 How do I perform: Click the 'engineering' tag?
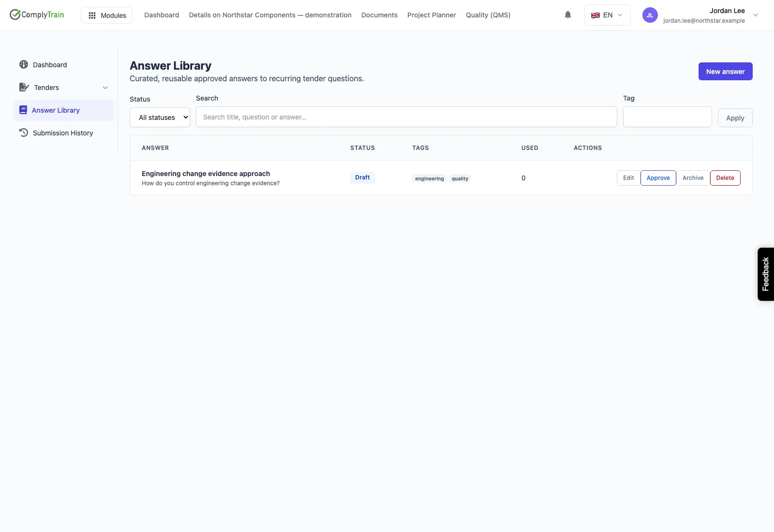tap(429, 178)
